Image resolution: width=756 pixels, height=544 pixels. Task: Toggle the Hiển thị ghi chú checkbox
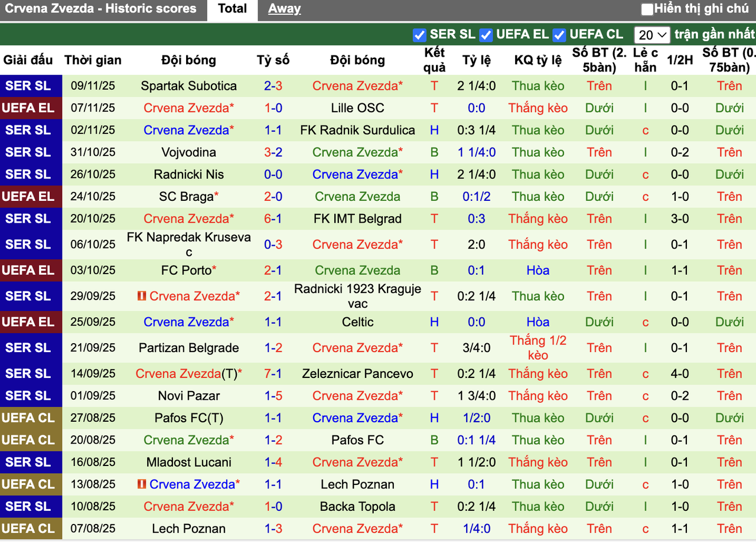(x=647, y=9)
